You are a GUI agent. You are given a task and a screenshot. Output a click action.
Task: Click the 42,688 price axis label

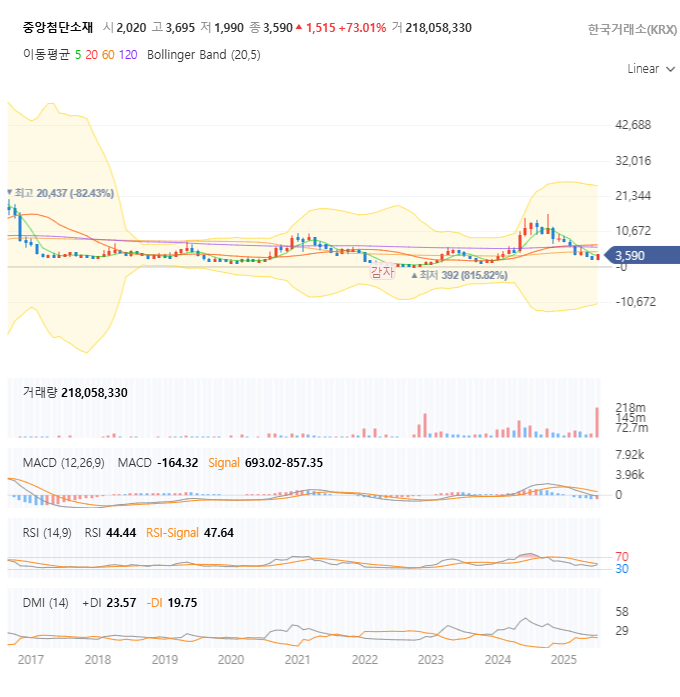pos(633,125)
